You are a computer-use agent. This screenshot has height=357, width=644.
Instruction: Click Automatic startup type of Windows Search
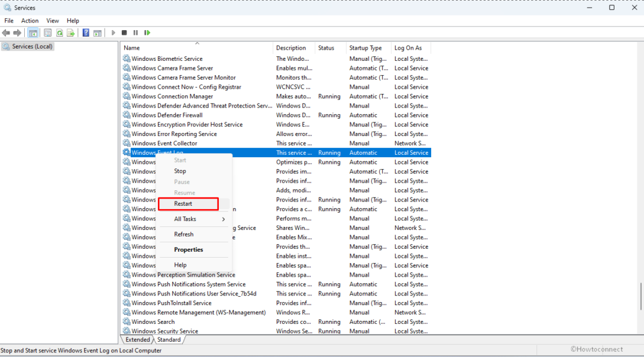tap(367, 322)
